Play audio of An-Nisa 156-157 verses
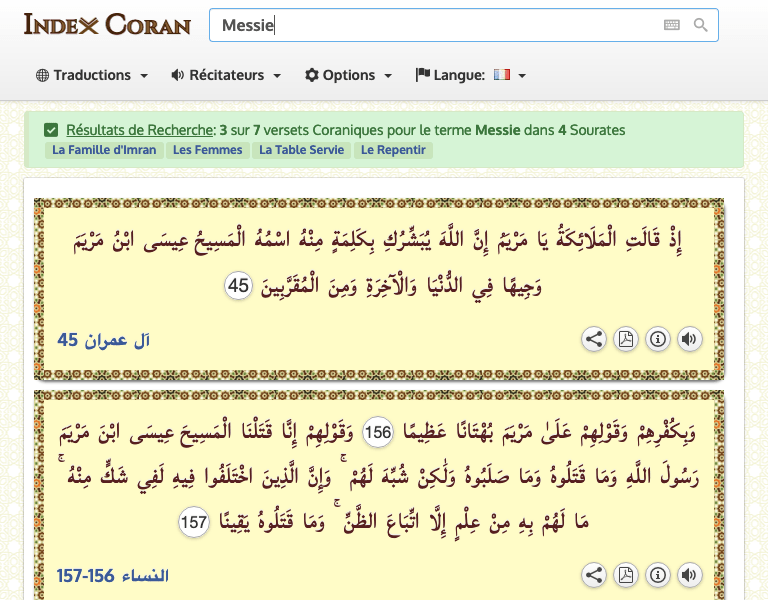 [x=690, y=575]
